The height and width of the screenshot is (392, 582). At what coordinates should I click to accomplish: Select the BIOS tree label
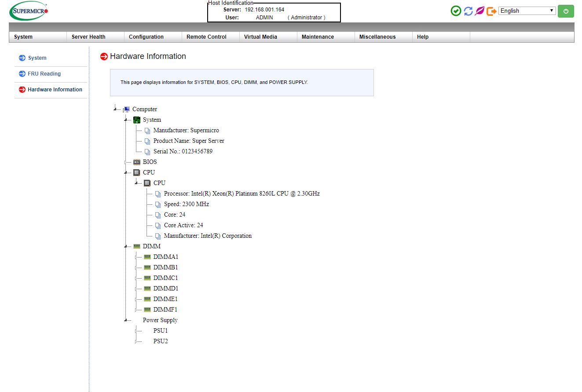tap(150, 162)
